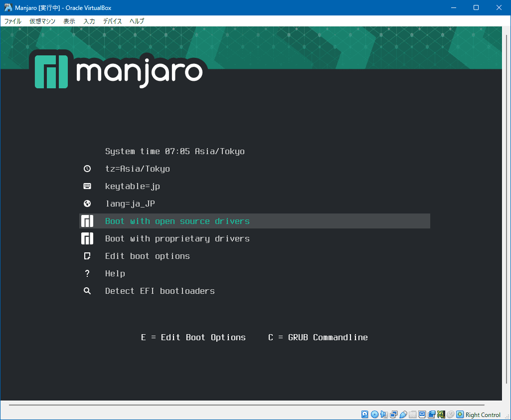
Task: Minimize the VirtualBox window
Action: (454, 7)
